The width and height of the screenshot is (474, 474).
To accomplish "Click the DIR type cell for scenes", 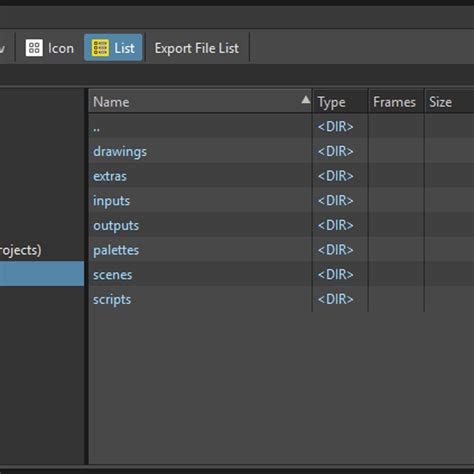I will point(335,274).
